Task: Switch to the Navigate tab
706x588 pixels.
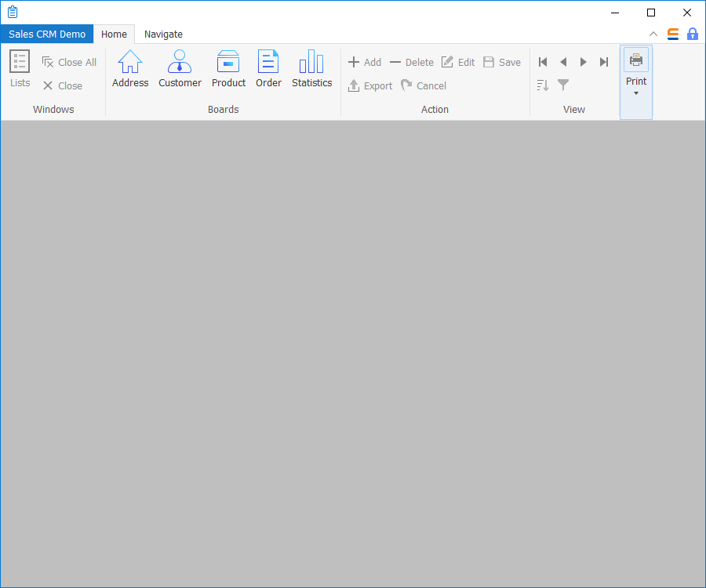Action: point(163,34)
